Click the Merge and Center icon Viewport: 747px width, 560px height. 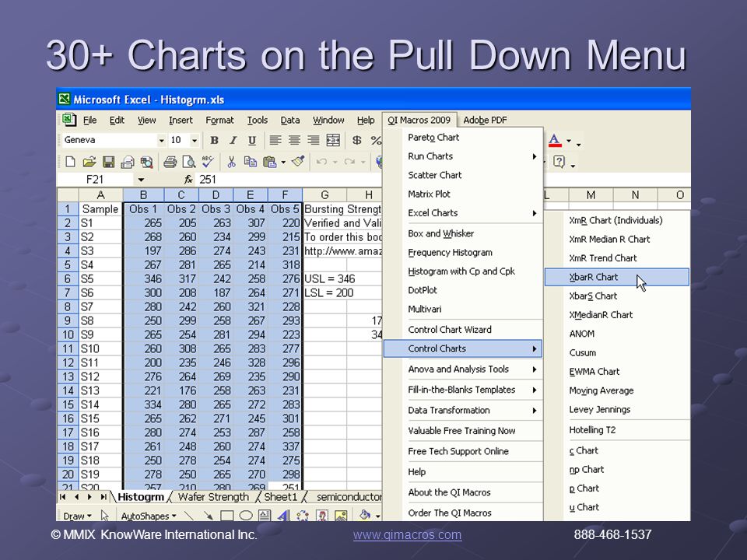333,140
